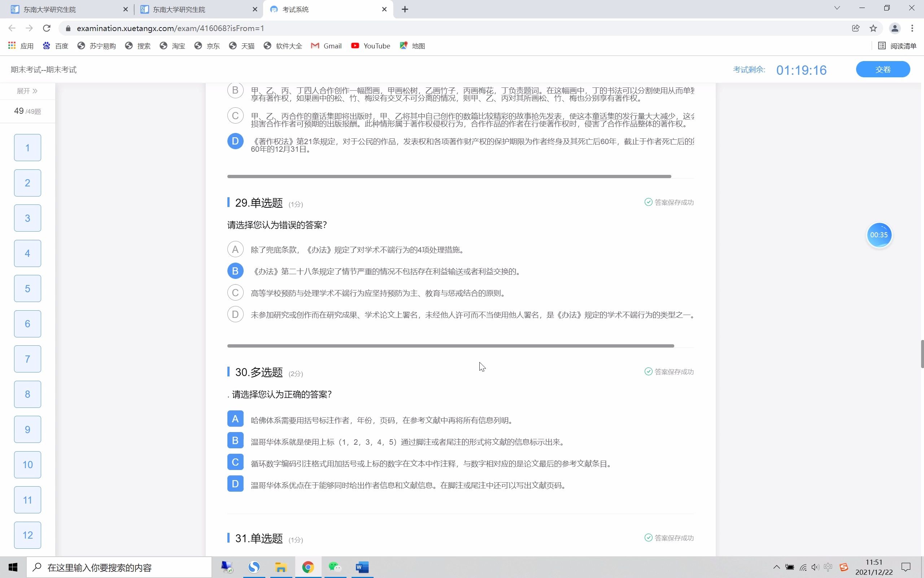Open the 应用 apps bookmark
924x578 pixels.
click(21, 46)
